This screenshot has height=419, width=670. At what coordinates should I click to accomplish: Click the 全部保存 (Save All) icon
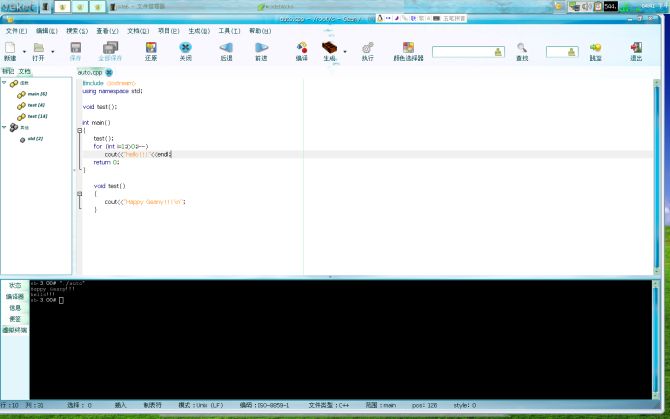pos(110,48)
